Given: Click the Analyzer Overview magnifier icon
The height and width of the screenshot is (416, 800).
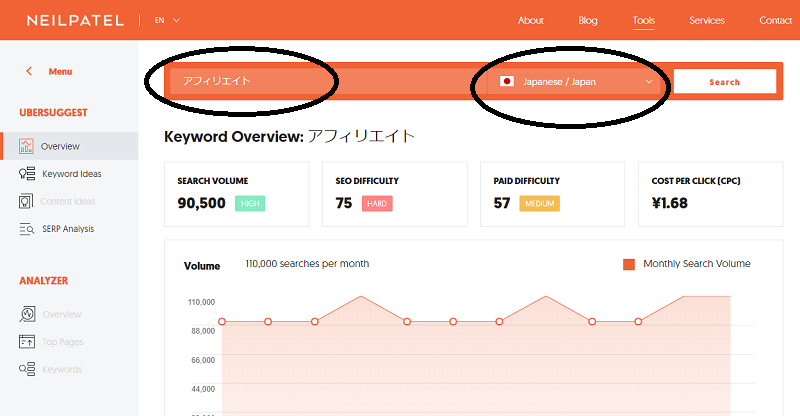Looking at the screenshot, I should click(x=27, y=314).
